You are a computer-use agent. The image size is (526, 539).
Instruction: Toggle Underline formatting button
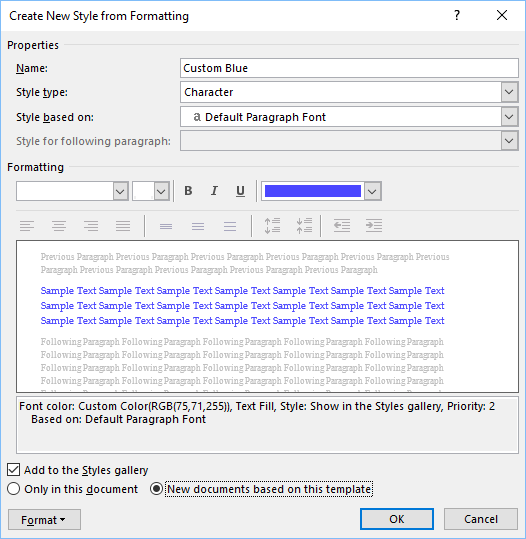click(x=240, y=191)
